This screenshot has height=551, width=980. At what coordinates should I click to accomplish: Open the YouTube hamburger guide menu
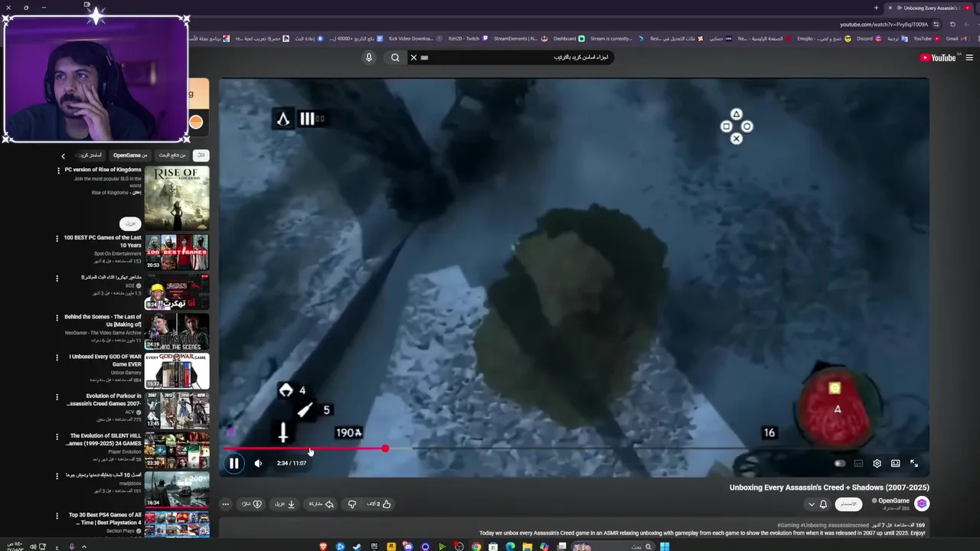click(x=969, y=57)
